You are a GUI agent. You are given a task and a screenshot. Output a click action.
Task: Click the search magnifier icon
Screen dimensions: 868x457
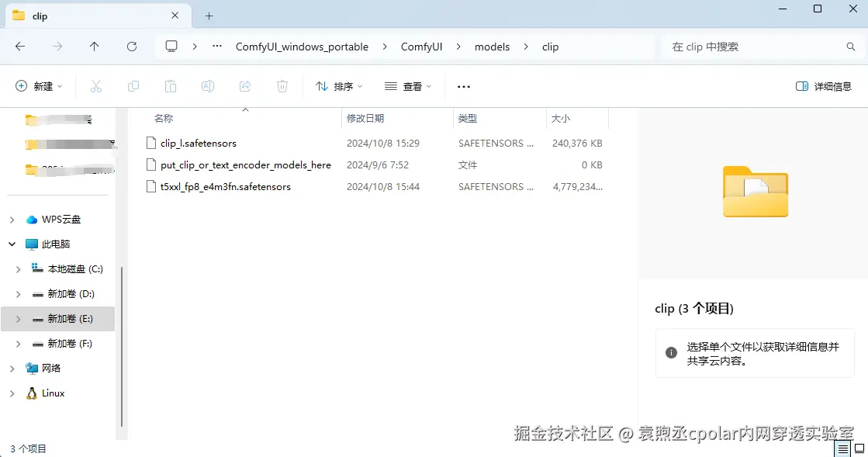click(851, 47)
